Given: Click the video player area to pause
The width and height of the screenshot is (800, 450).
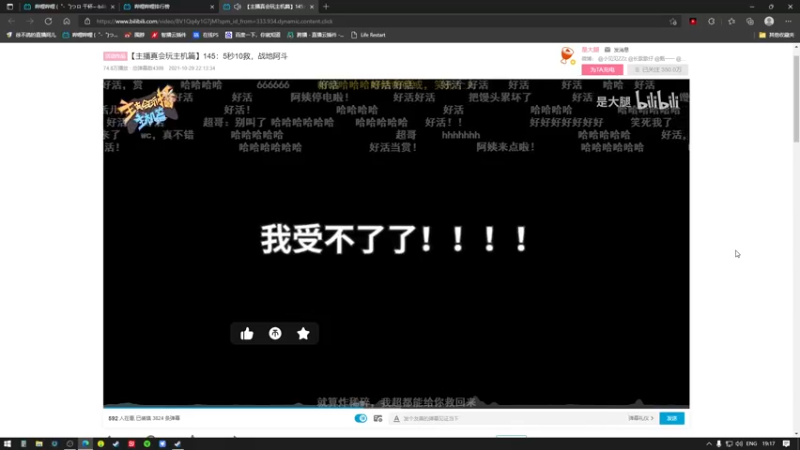Looking at the screenshot, I should pyautogui.click(x=396, y=243).
